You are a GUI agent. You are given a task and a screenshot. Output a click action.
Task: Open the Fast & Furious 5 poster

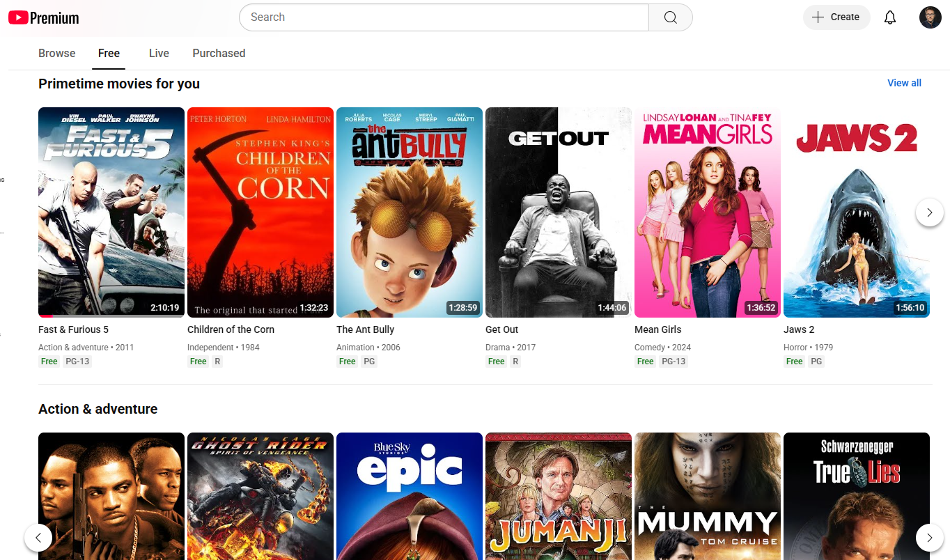111,212
